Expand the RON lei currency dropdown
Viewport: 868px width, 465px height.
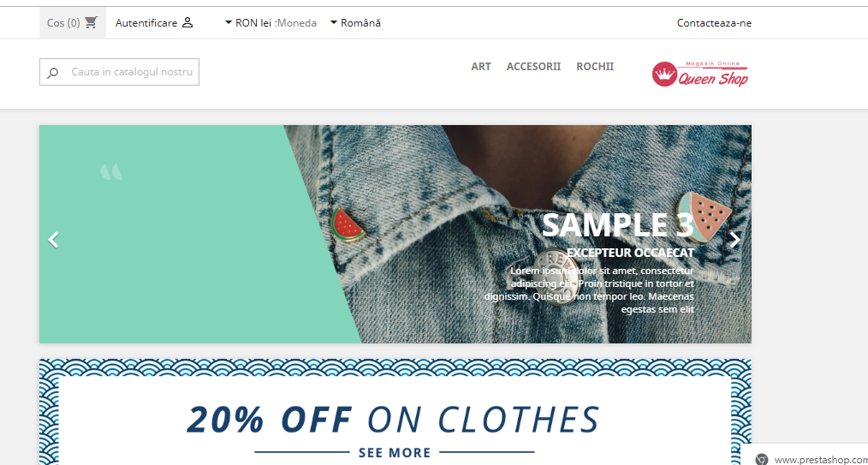click(271, 23)
